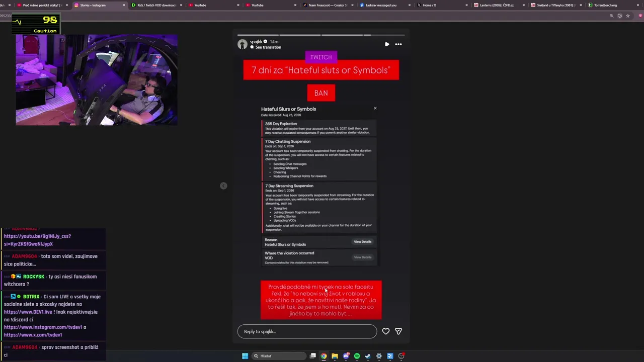Click the red Pravděpodobně caption box
This screenshot has height=362, width=644.
pos(321,300)
